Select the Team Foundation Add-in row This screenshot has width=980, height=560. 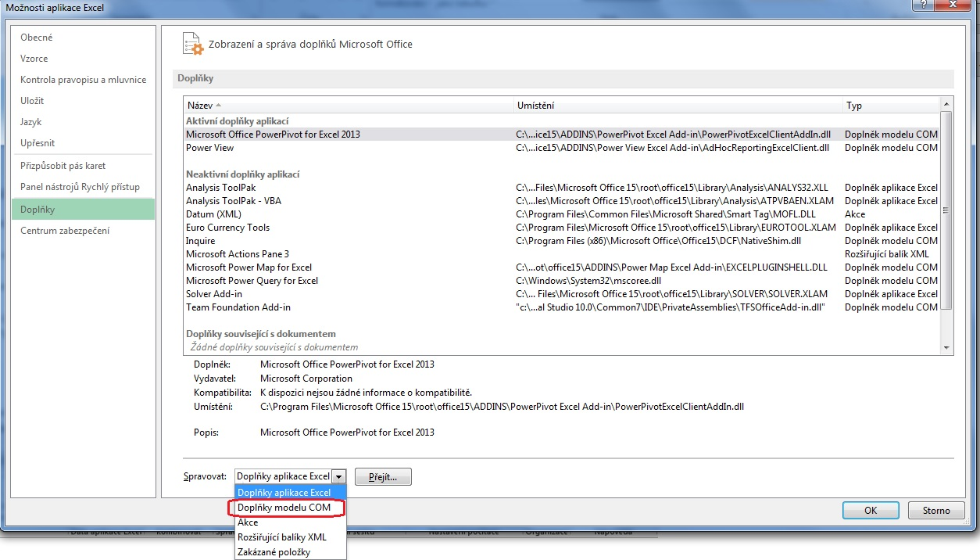click(x=562, y=307)
